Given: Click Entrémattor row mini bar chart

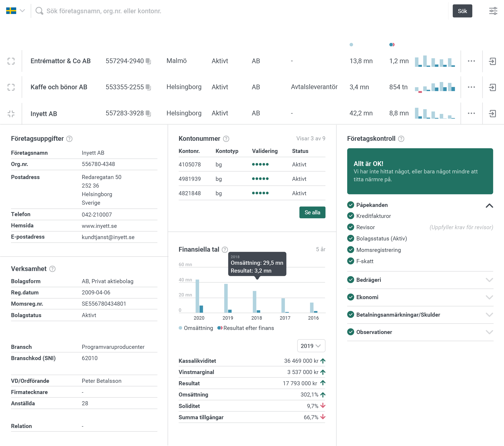Looking at the screenshot, I should pos(435,61).
